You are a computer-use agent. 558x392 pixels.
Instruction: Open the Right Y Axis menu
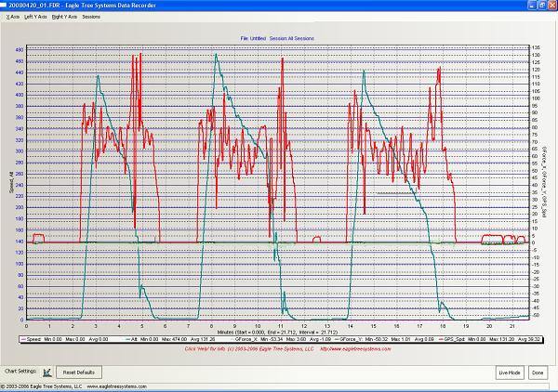pyautogui.click(x=64, y=17)
